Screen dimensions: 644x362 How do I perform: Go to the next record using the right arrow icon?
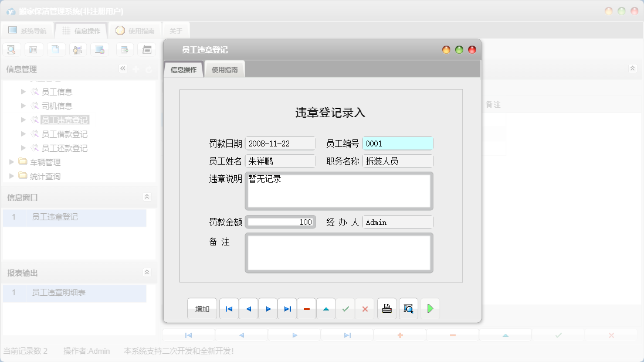click(268, 309)
